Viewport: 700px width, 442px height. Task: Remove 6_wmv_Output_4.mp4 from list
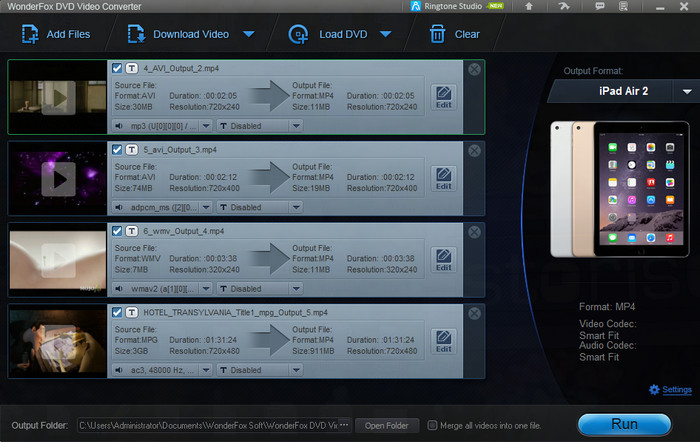pyautogui.click(x=474, y=232)
